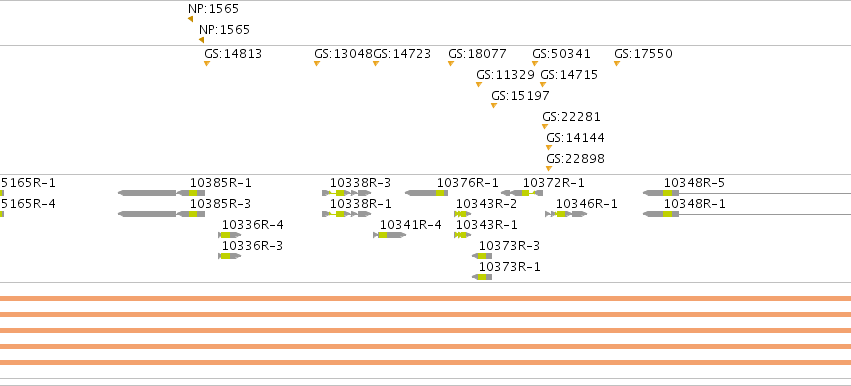Screen dimensions: 851x386
Task: Click the 10348R-1 transcript label
Action: pos(694,204)
